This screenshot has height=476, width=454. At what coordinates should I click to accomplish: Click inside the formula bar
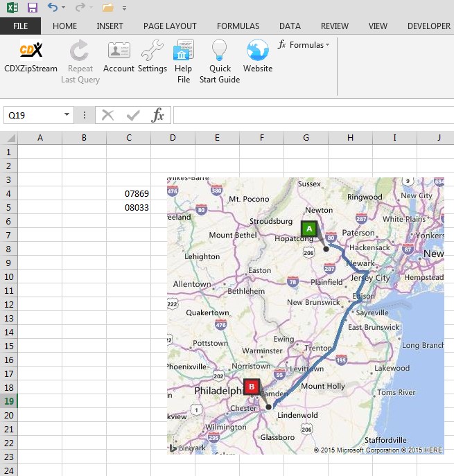[314, 115]
